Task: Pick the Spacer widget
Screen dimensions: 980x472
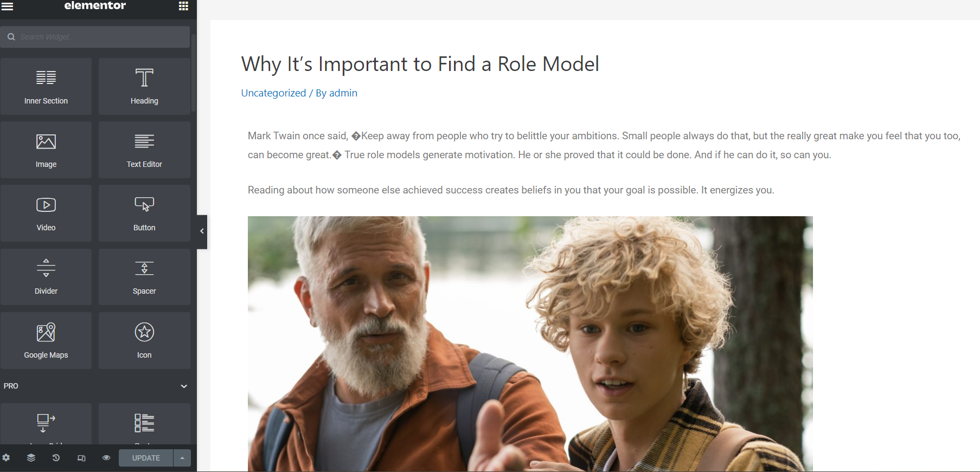Action: 144,277
